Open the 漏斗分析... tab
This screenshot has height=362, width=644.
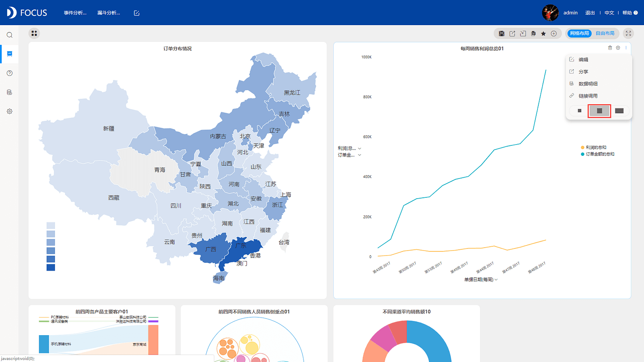point(109,13)
